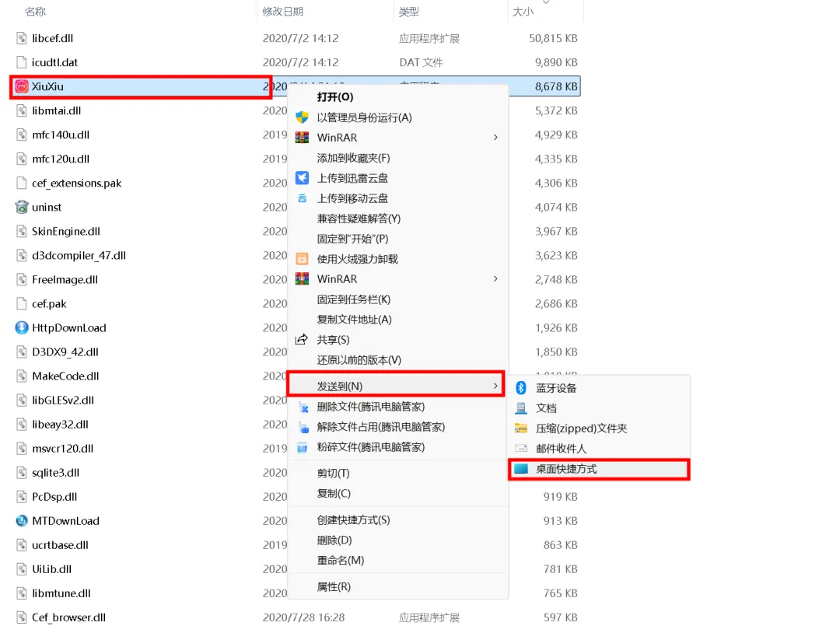Screen dimensions: 840x633
Task: Click the Tencent delete file icon
Action: tap(303, 407)
